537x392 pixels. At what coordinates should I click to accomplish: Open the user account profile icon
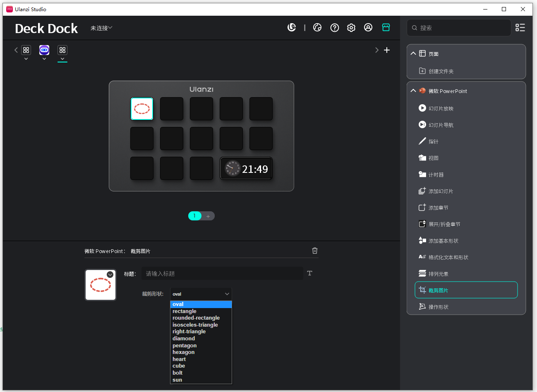368,27
